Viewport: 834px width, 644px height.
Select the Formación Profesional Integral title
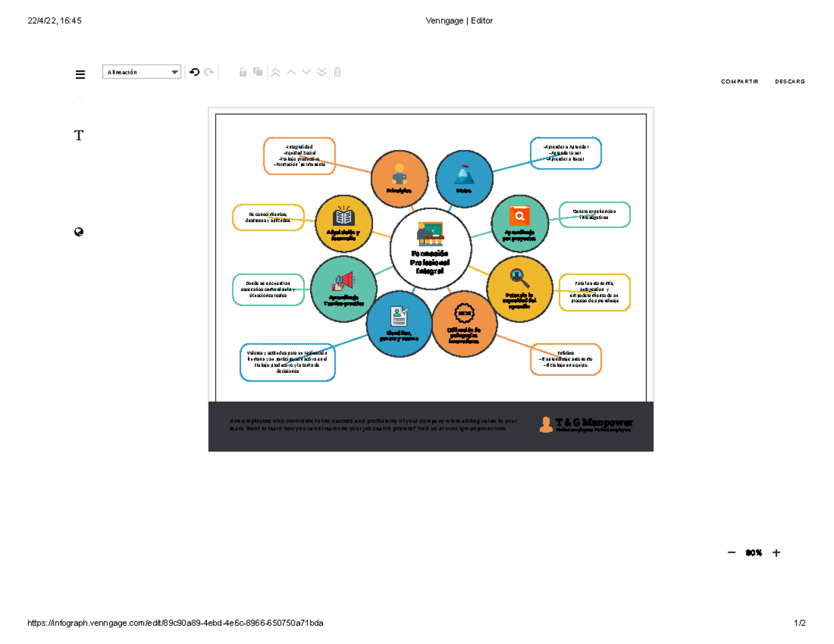(x=430, y=263)
